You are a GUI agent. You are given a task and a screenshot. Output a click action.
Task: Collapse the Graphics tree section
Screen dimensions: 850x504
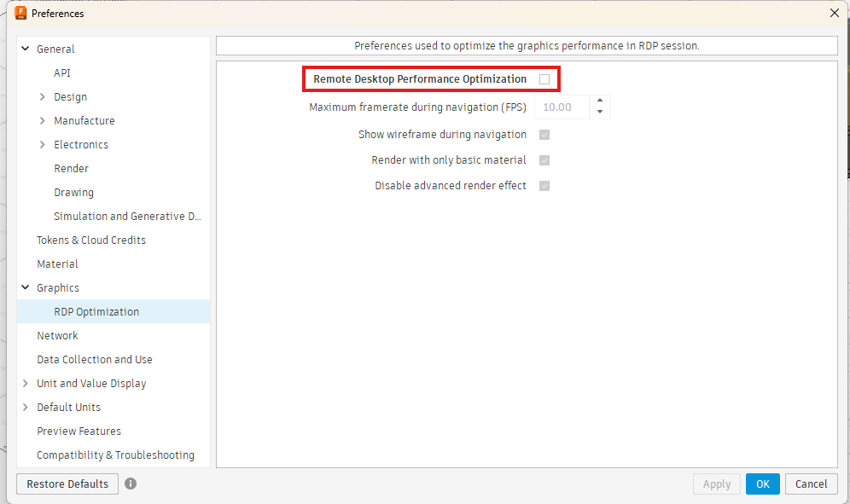click(25, 287)
